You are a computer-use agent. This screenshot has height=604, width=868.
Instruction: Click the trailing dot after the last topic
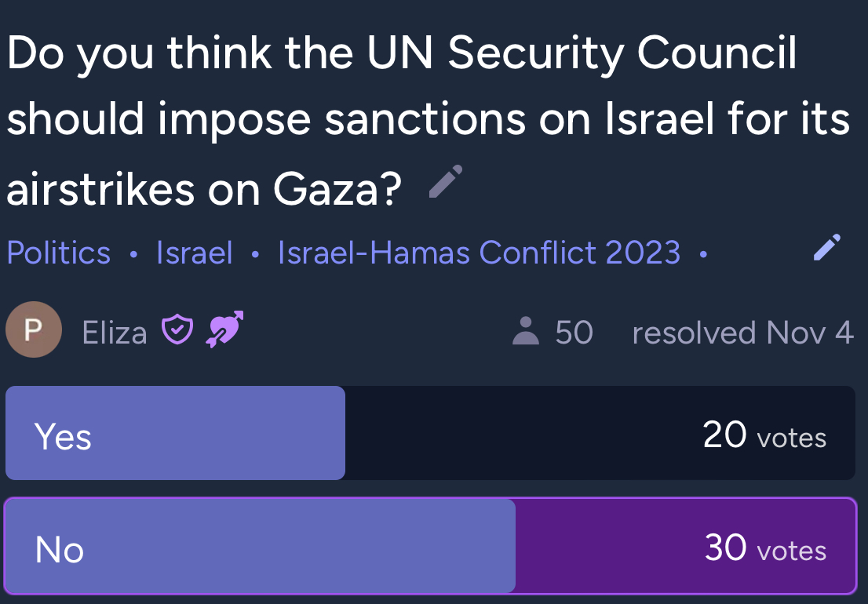[x=703, y=254]
